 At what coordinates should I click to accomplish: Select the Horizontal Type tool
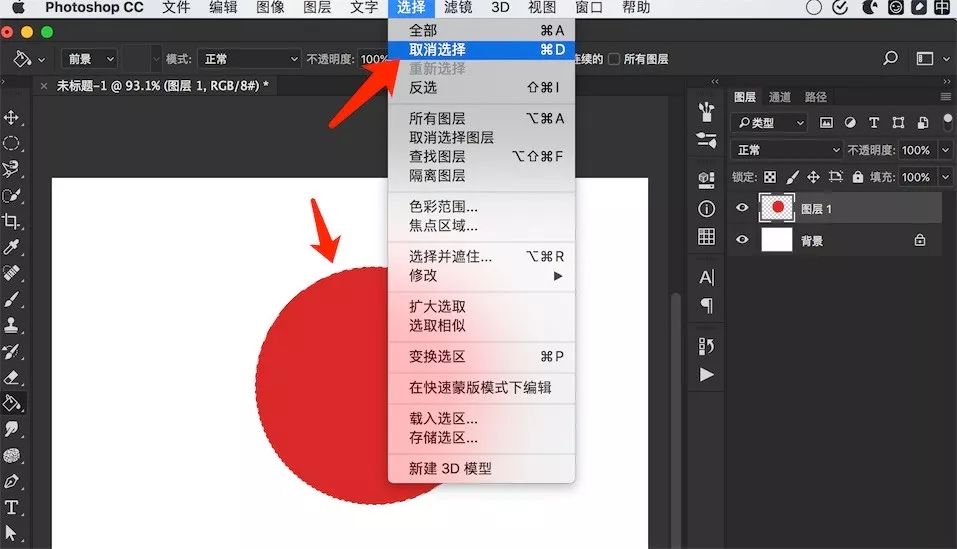click(11, 507)
